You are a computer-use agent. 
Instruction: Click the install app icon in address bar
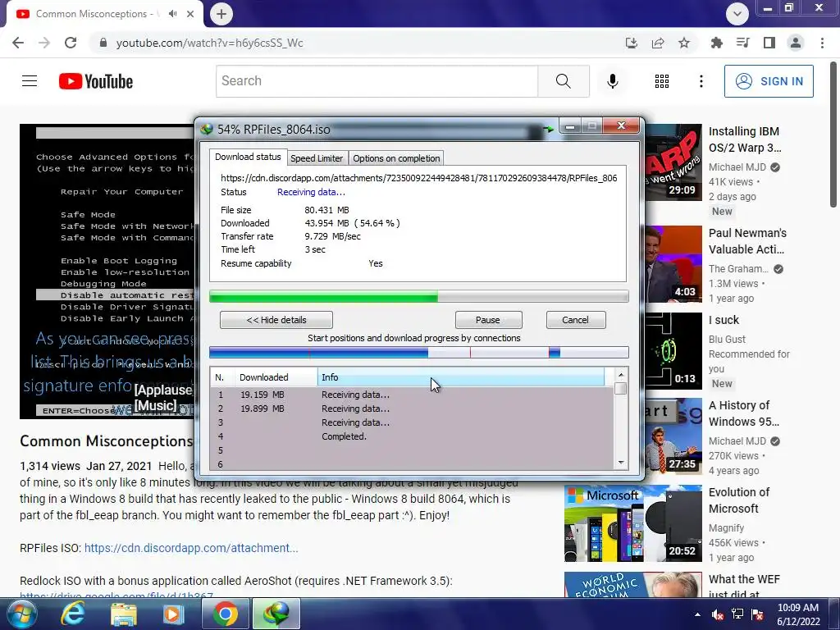[x=632, y=43]
